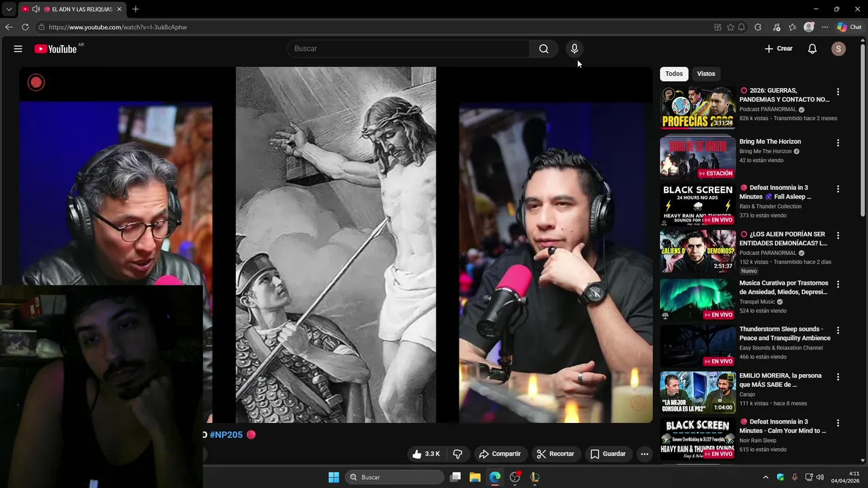Viewport: 868px width, 488px height.
Task: Go back in browser history
Action: [9, 27]
